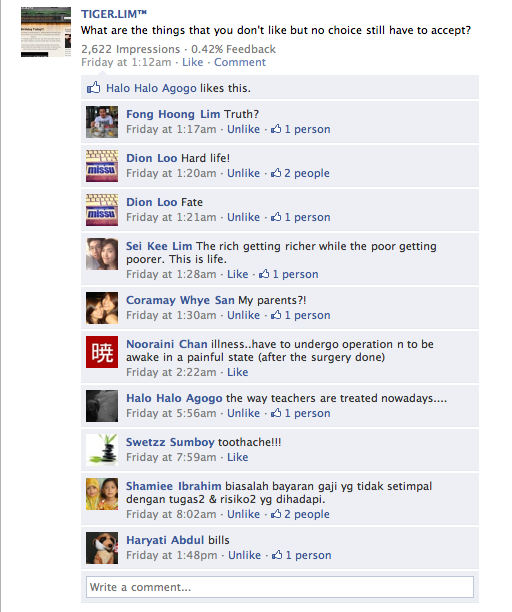Unlike Fong Hoong Lim's Truth comment
Image resolution: width=512 pixels, height=612 pixels.
pos(244,129)
